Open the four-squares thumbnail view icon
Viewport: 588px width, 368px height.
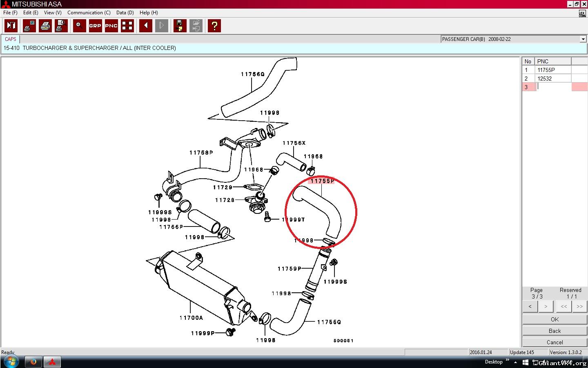click(127, 26)
